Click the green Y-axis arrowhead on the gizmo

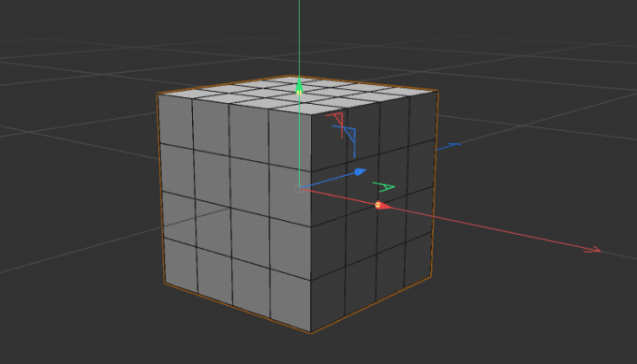pos(300,86)
